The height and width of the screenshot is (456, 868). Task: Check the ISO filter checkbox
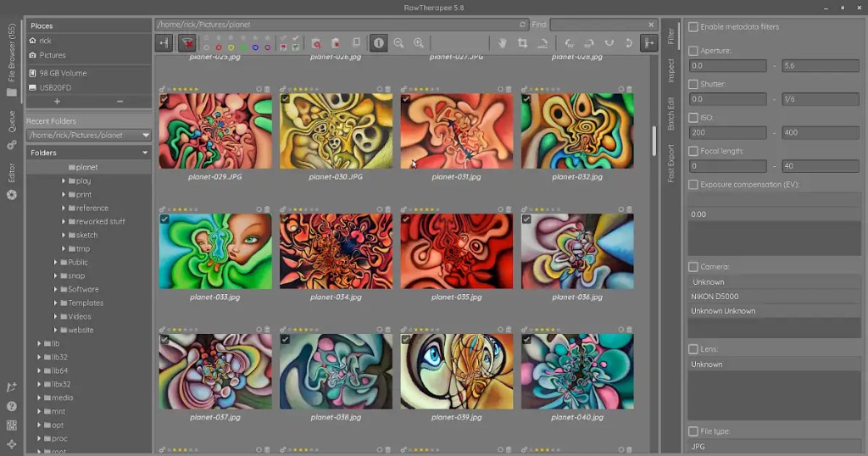tap(693, 118)
